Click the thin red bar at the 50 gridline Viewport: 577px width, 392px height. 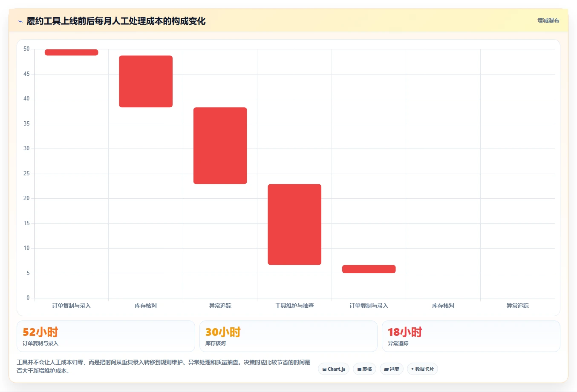click(x=72, y=52)
